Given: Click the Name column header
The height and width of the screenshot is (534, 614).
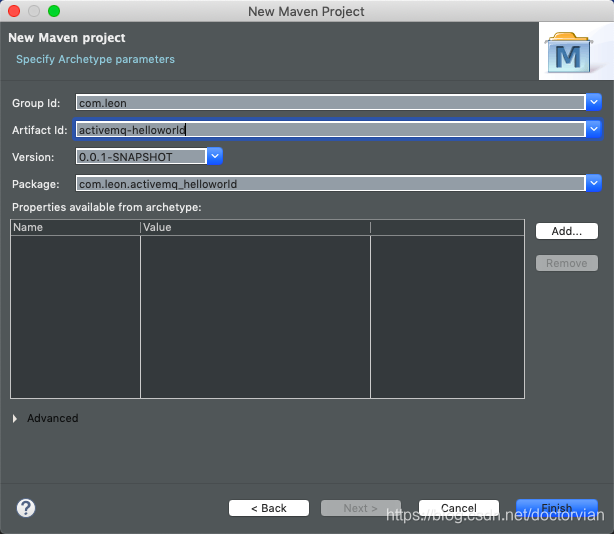Looking at the screenshot, I should pyautogui.click(x=75, y=227).
